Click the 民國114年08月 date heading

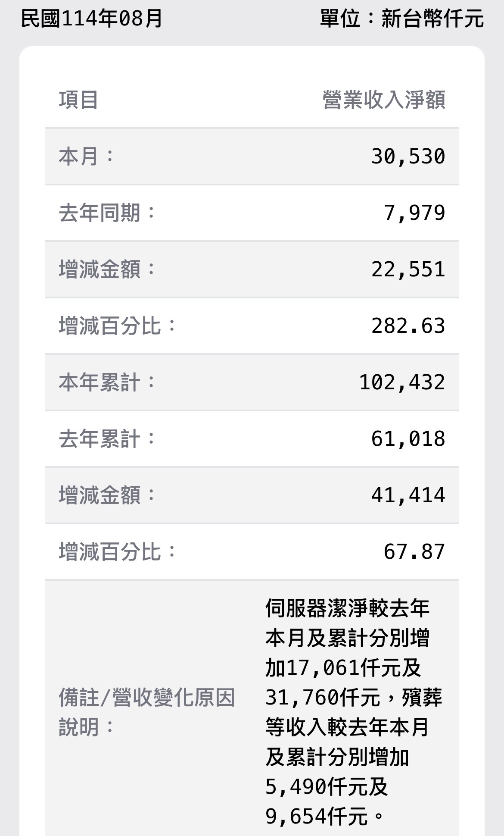[91, 19]
